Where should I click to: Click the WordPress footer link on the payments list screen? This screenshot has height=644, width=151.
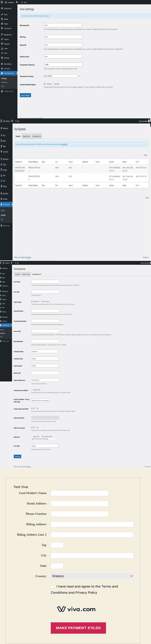tap(29, 257)
